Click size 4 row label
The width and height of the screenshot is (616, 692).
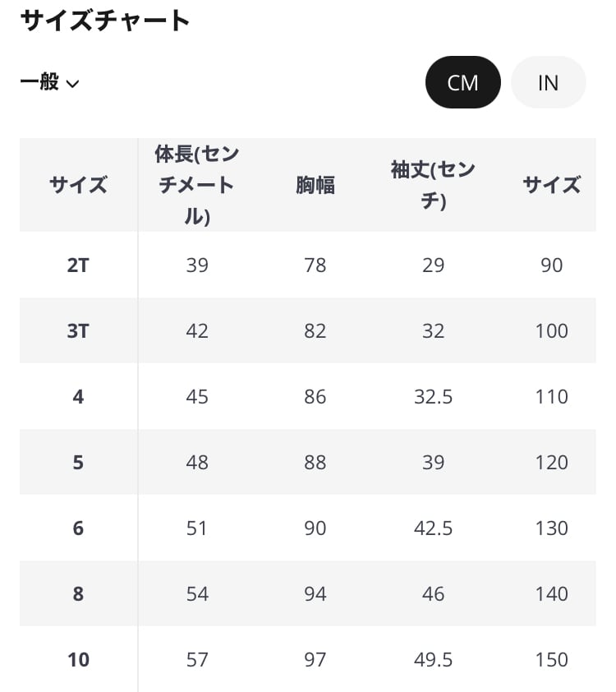[x=78, y=397]
